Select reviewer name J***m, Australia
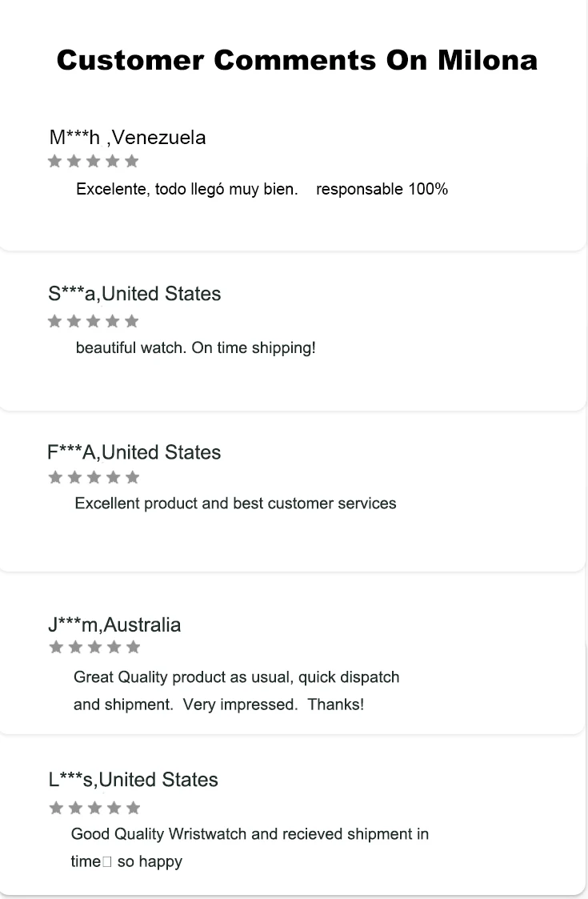This screenshot has width=588, height=899. [114, 624]
